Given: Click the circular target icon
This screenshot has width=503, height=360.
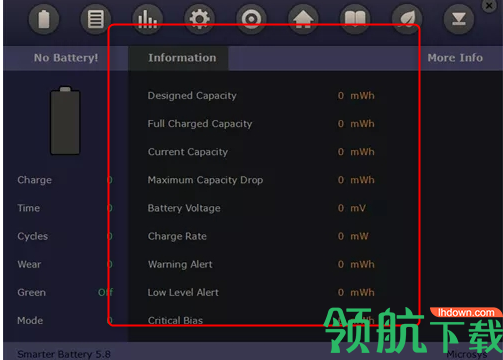Looking at the screenshot, I should coord(251,19).
